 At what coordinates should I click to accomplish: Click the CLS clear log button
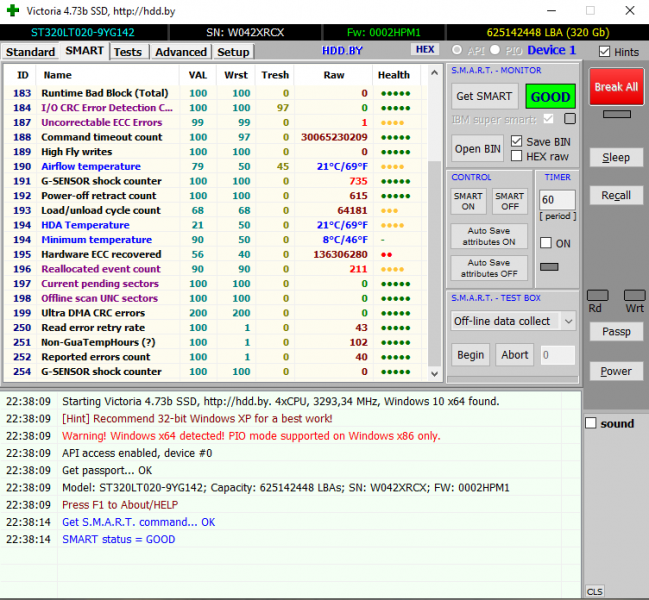[x=594, y=591]
